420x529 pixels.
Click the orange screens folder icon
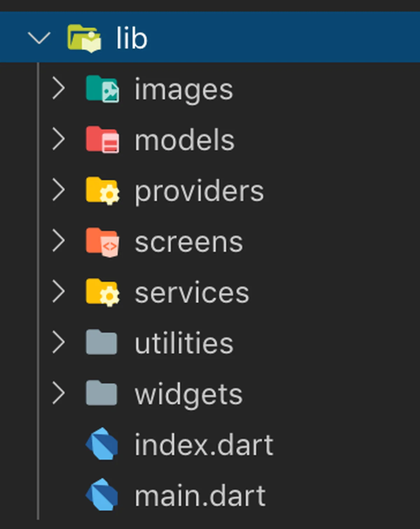tap(102, 242)
